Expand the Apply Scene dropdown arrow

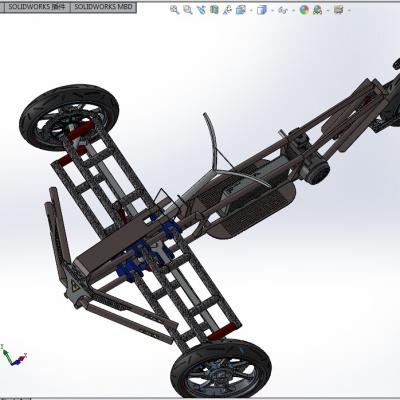click(328, 10)
